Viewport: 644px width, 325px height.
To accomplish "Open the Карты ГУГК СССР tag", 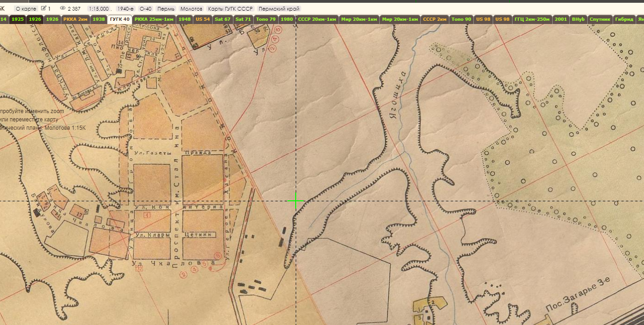I will coord(231,9).
